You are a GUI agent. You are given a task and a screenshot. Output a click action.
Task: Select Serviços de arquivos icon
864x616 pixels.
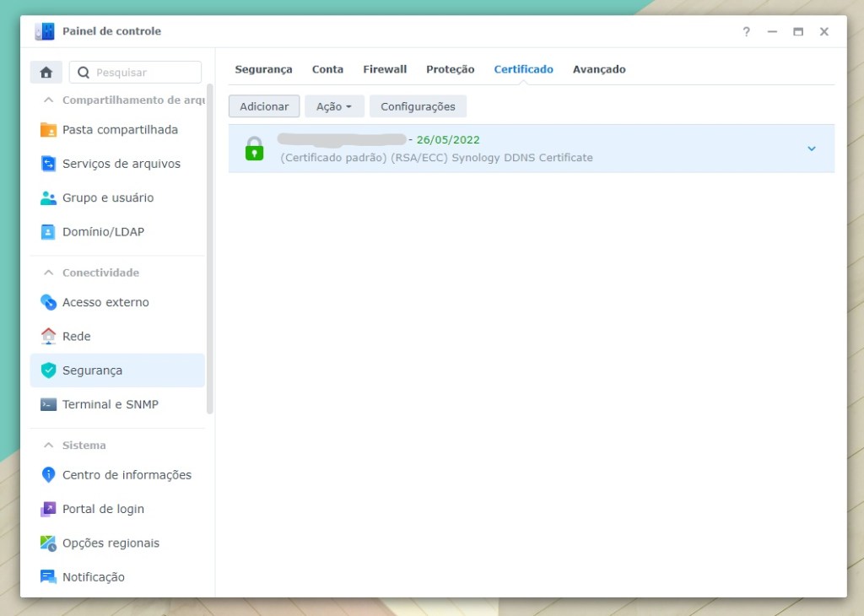pos(49,164)
